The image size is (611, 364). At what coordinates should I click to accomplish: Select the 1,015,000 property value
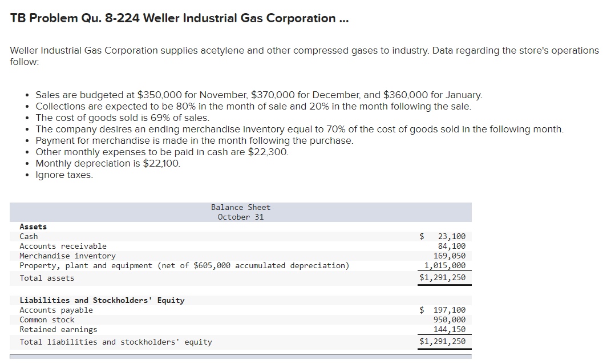point(444,265)
